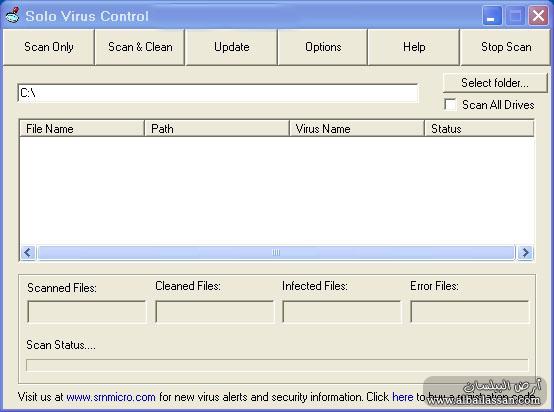
Task: Enable Scan All Drives checkbox
Action: pyautogui.click(x=450, y=105)
